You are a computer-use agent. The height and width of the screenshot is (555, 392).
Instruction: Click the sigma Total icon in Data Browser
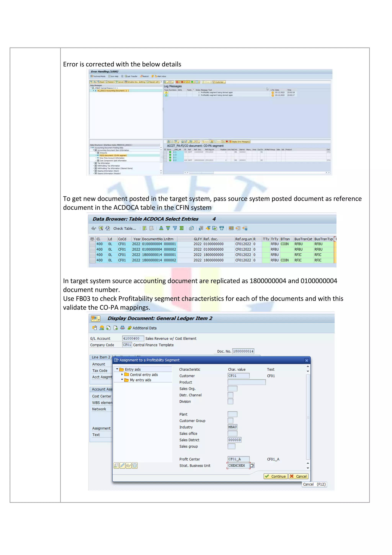(x=181, y=228)
